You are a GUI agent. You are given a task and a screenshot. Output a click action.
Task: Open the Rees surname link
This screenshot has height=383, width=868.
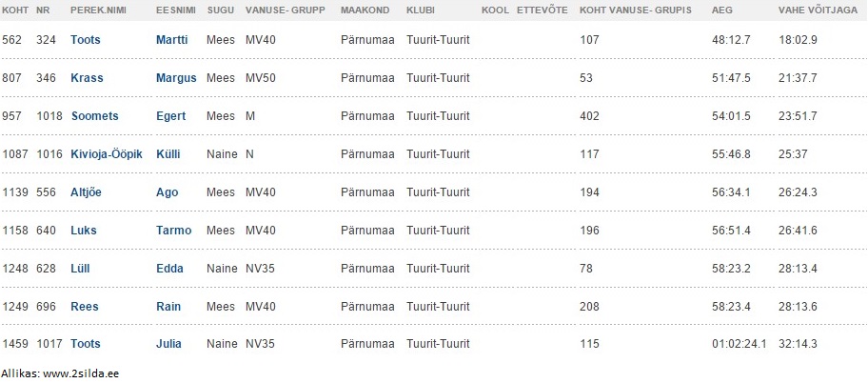[85, 307]
